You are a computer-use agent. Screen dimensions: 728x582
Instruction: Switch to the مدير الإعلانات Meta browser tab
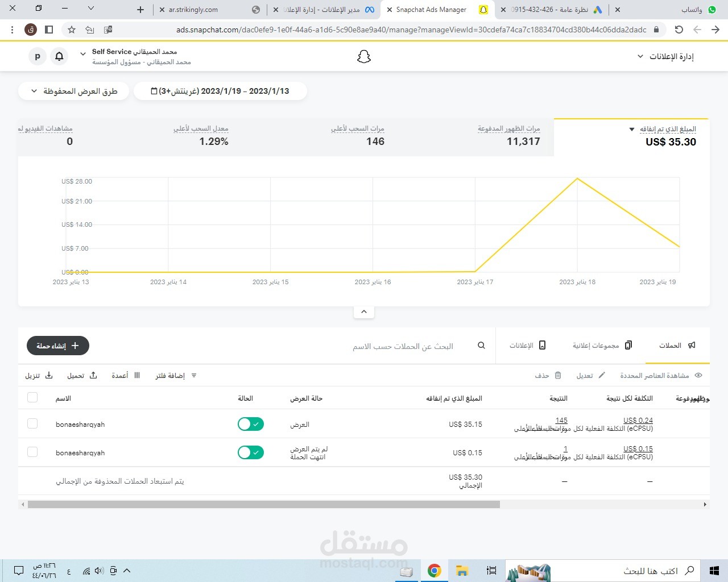coord(324,10)
